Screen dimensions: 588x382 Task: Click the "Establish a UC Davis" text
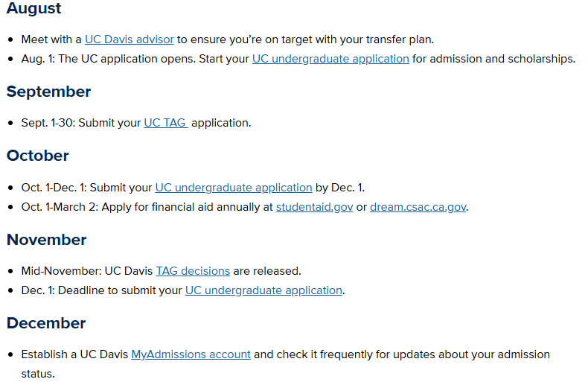click(74, 354)
